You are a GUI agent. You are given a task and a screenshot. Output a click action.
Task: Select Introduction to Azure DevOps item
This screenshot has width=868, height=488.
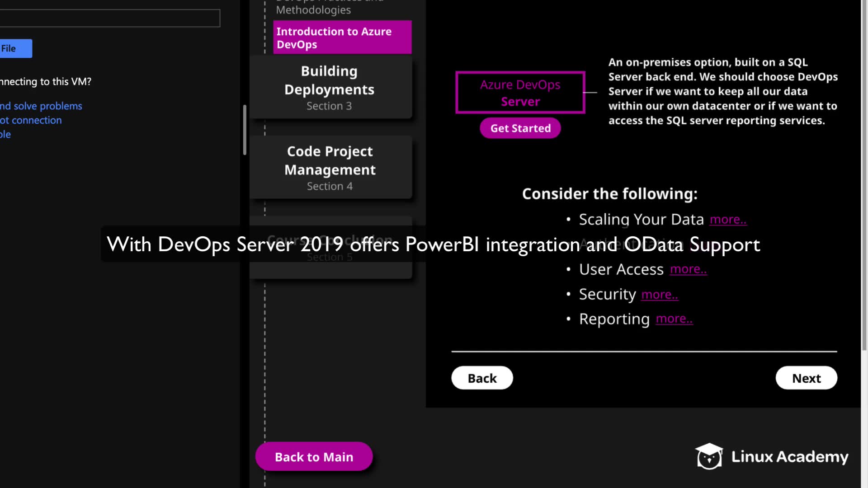coord(342,38)
